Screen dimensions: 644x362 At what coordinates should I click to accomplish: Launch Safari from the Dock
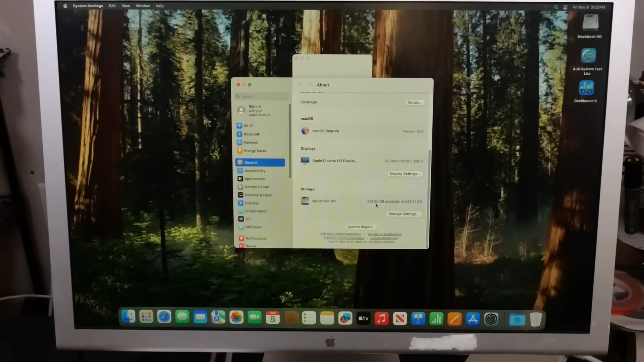[x=164, y=317]
